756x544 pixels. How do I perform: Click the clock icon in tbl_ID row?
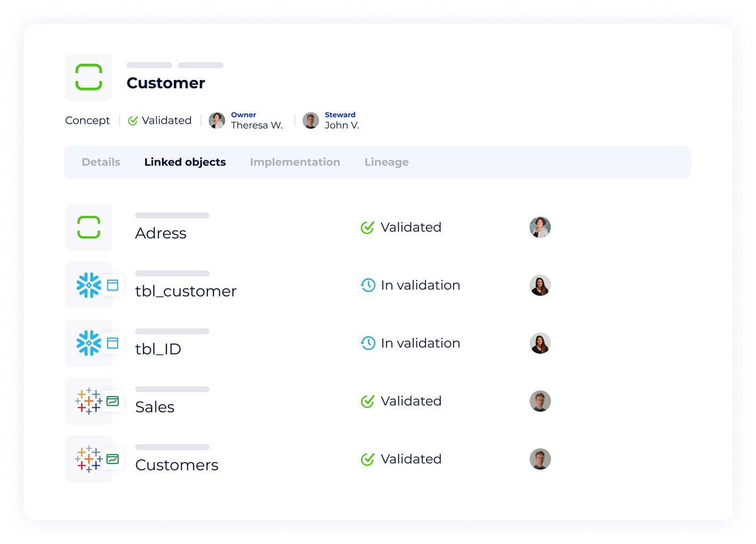point(368,343)
